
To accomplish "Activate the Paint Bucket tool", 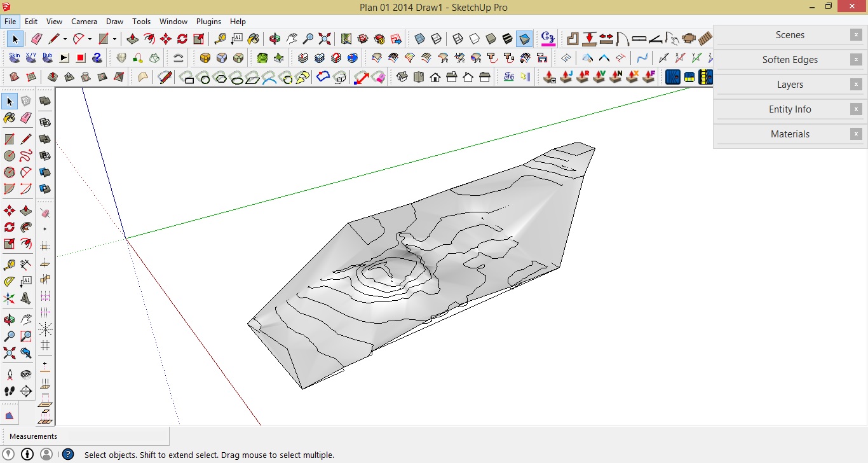I will tap(255, 39).
